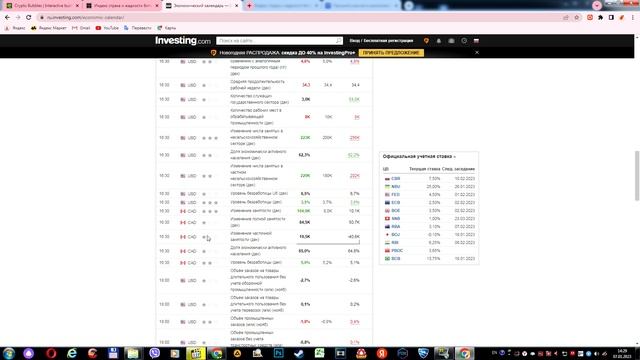Click Вход / Бесплатная регистрация

381,41
